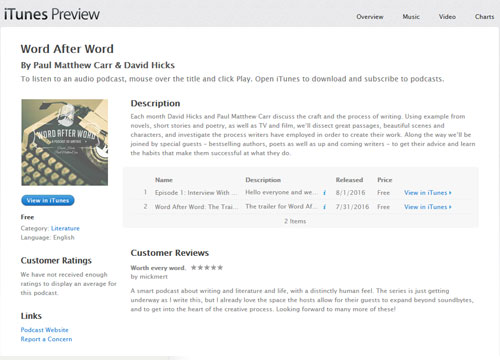Sort the episode list by Price header
This screenshot has width=500, height=360.
coord(385,180)
